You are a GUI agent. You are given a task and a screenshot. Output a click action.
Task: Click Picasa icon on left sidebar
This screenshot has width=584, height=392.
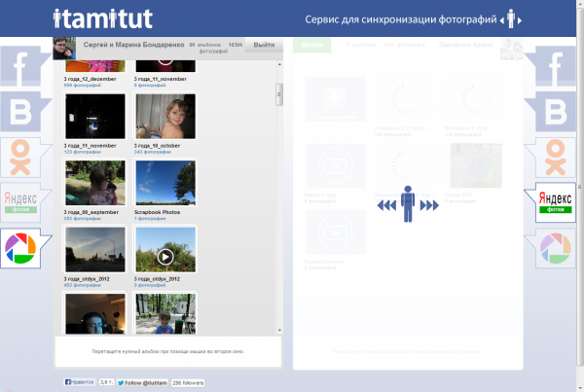point(21,248)
